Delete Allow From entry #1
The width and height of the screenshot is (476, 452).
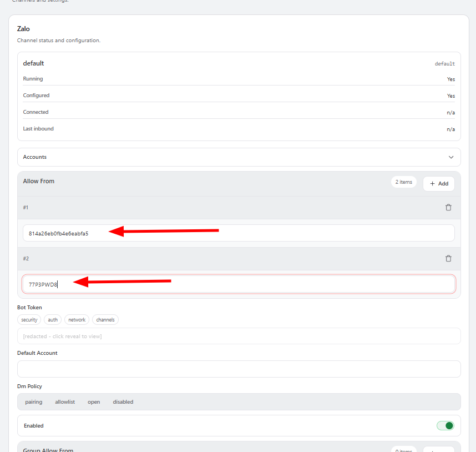coord(448,208)
